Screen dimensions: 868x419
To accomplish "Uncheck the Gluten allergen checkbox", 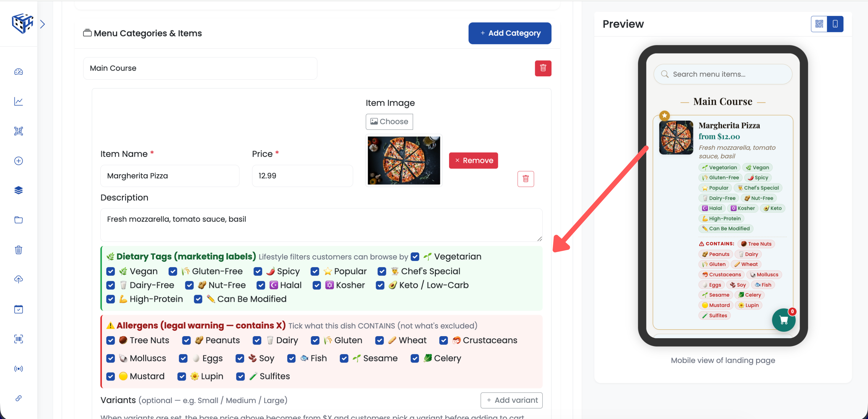I will tap(315, 341).
